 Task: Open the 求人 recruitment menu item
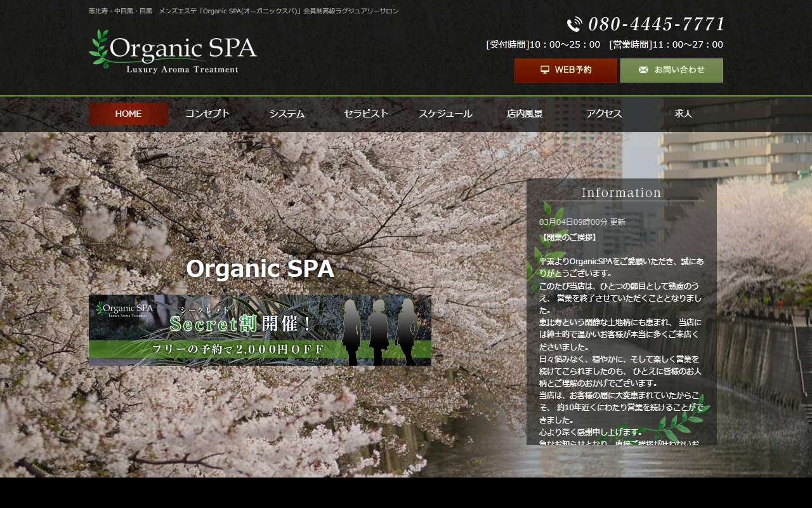[683, 114]
